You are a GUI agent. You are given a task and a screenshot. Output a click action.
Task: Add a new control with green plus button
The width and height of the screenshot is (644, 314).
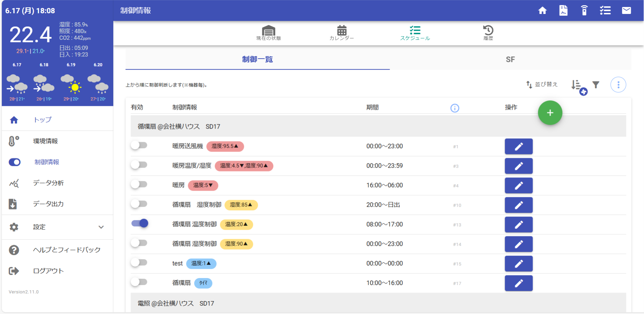550,113
